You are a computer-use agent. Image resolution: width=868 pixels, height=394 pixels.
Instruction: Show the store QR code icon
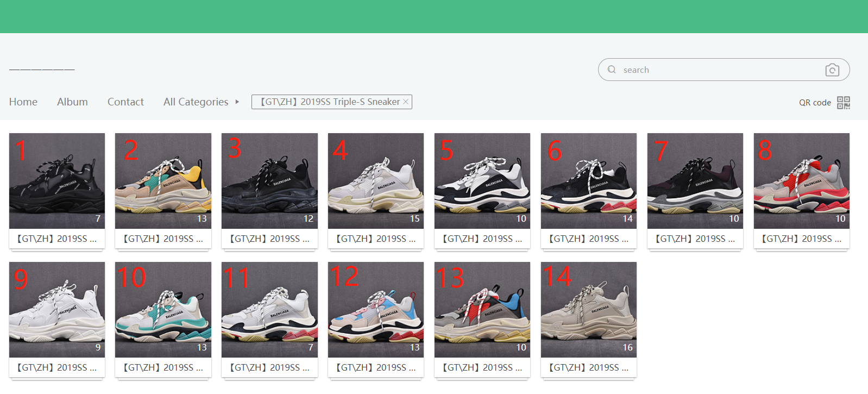pos(844,102)
